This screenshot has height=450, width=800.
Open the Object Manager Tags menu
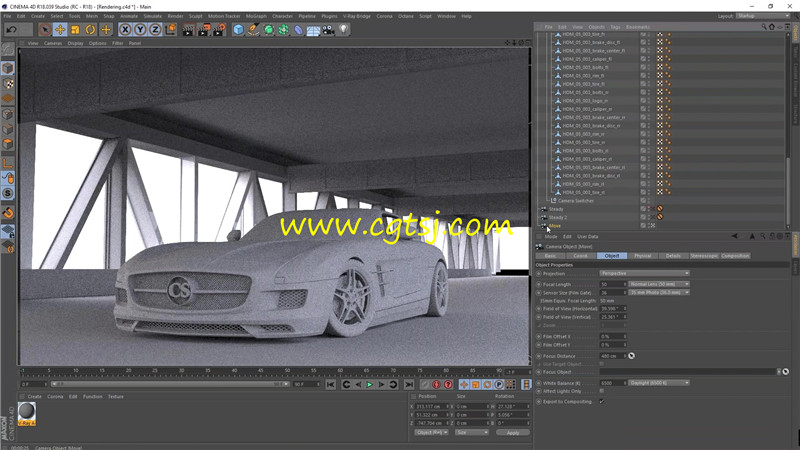point(615,27)
